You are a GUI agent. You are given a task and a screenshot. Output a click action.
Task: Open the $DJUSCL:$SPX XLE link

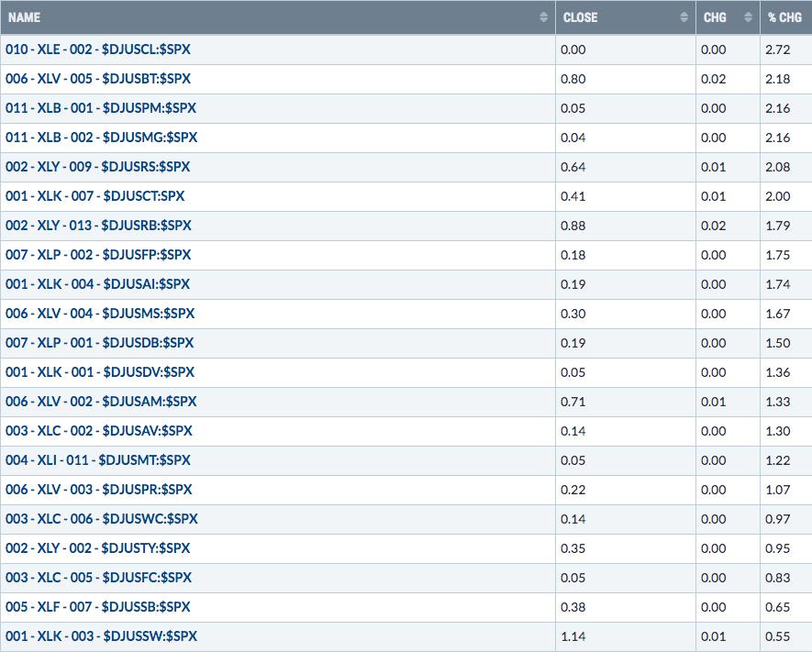pyautogui.click(x=98, y=50)
